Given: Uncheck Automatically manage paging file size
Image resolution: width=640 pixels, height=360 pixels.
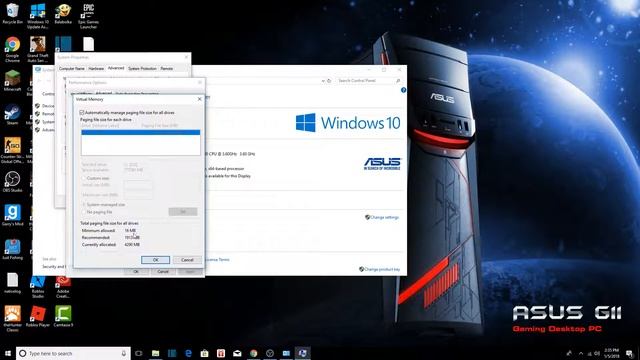Looking at the screenshot, I should (82, 112).
